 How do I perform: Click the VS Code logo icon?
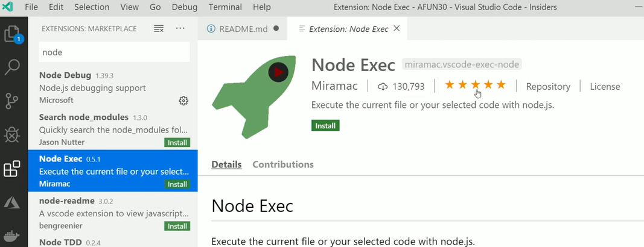7,7
